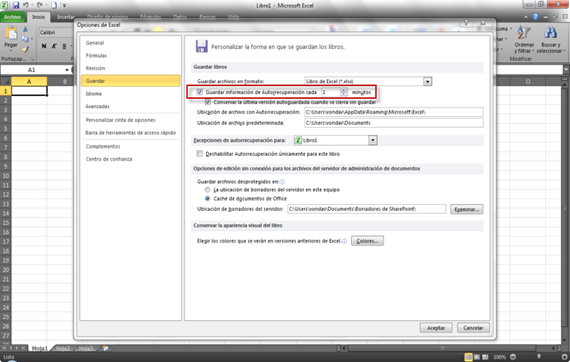The height and width of the screenshot is (362, 570).
Task: Click the Save icon in quick access toolbar
Action: point(16,5)
